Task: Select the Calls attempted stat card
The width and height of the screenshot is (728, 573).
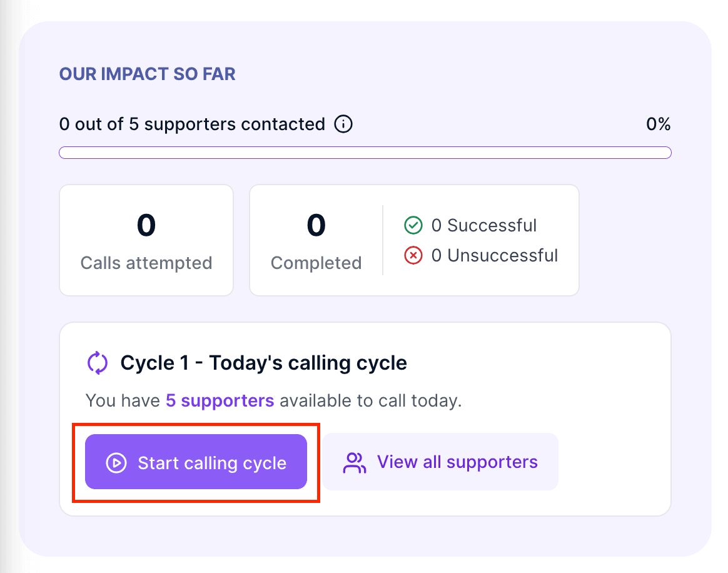Action: 146,240
